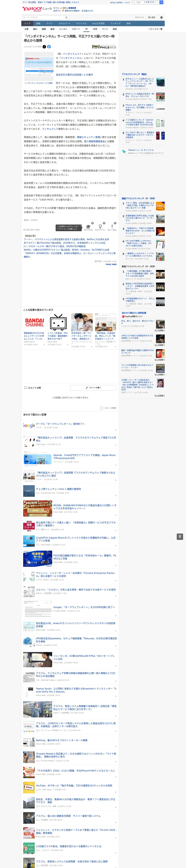
Task: Open the Nothing 最大40%オフ セール article
Action: [61, 740]
